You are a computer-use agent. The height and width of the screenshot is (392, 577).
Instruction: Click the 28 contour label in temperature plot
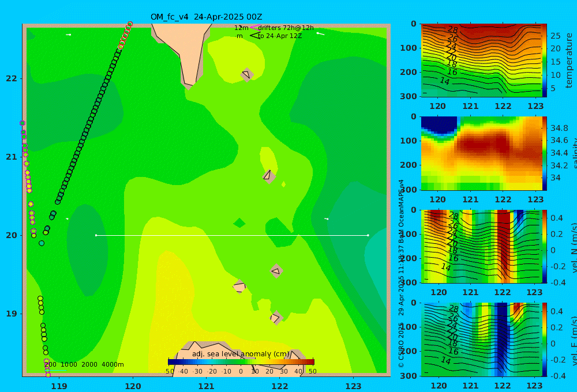tap(452, 29)
